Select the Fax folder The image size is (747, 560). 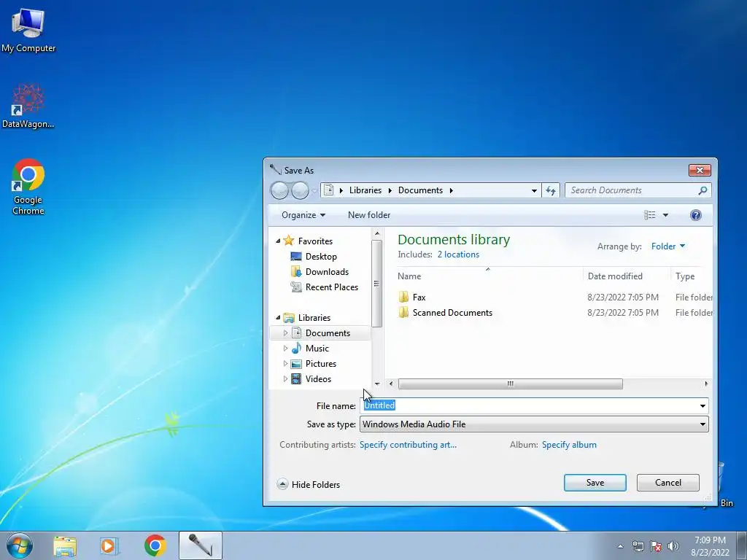pos(412,297)
